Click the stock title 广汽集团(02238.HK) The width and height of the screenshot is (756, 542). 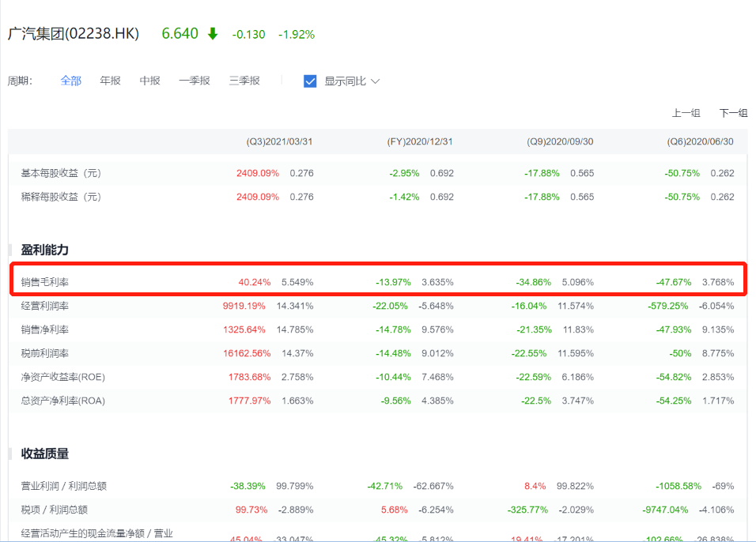[74, 34]
